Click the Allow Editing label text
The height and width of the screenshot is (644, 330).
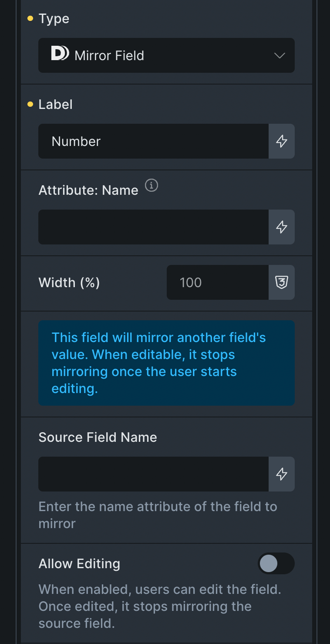click(x=79, y=563)
